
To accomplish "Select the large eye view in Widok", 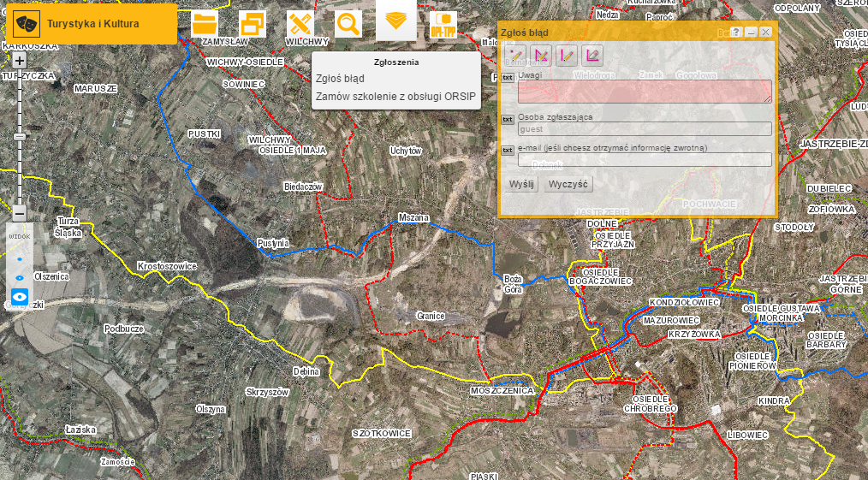I will click(x=20, y=298).
